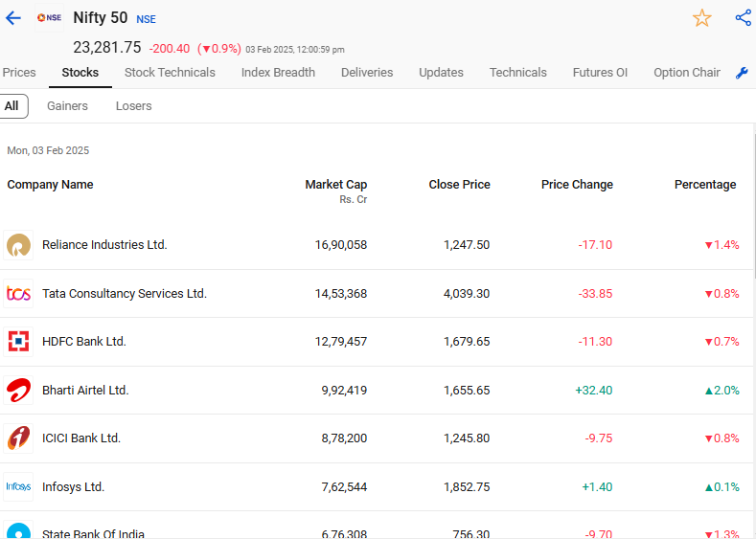
Task: Open the Stock Technicals tab
Action: tap(170, 73)
